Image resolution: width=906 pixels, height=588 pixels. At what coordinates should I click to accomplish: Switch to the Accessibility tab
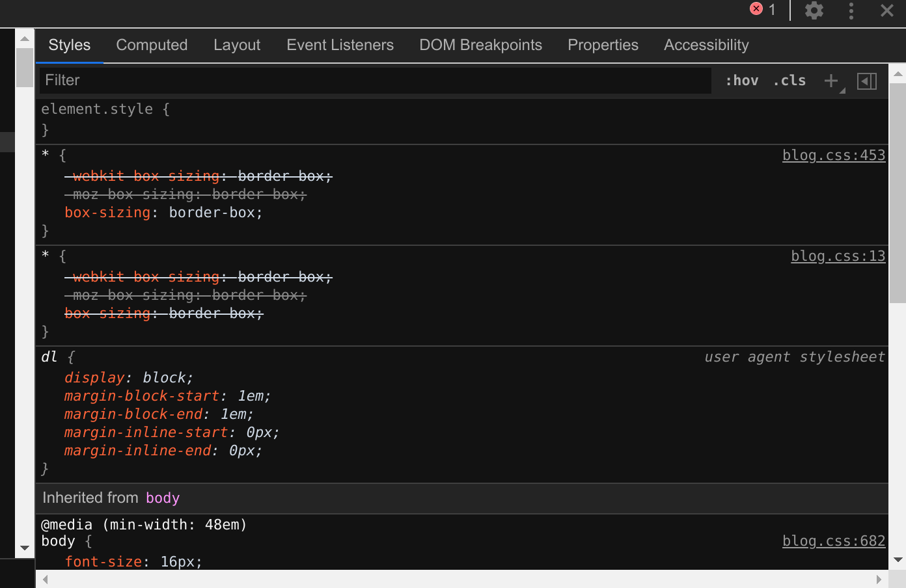[x=706, y=45]
